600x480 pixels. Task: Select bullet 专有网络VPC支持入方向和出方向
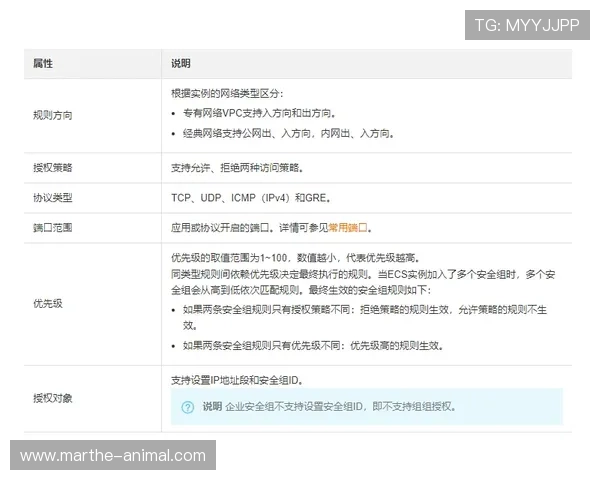click(259, 113)
